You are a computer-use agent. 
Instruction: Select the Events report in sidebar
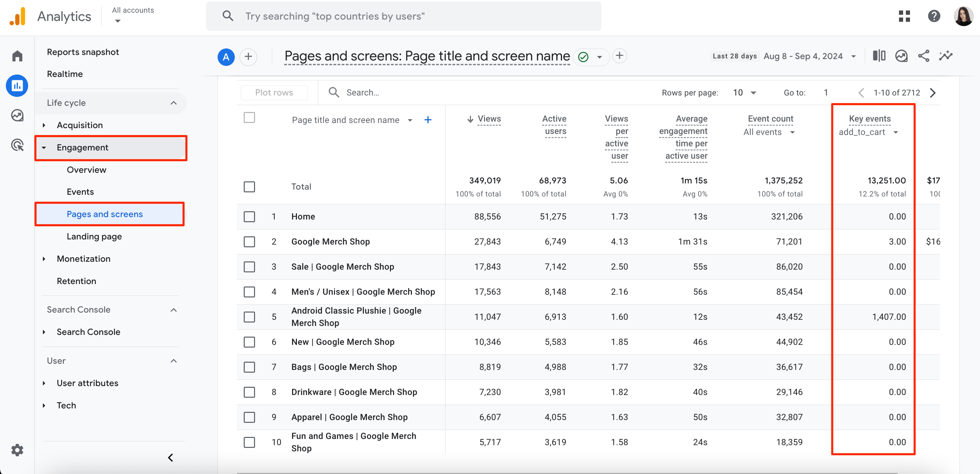point(80,192)
